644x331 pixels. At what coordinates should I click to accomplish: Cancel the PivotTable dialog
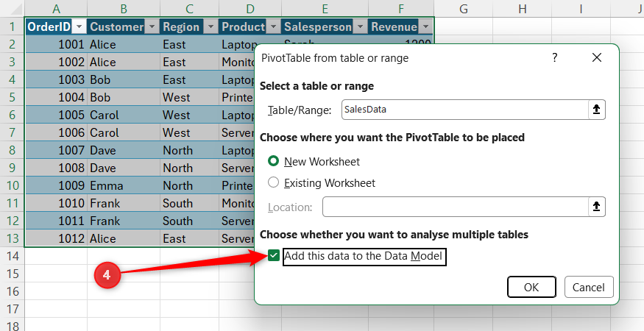click(x=589, y=287)
